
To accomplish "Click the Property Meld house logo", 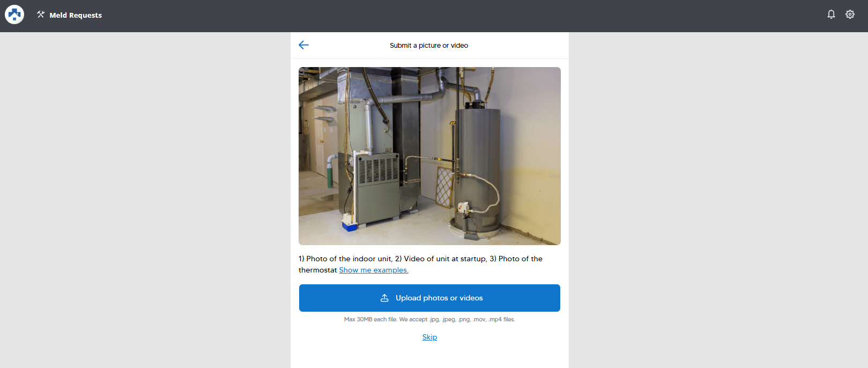I will 14,15.
